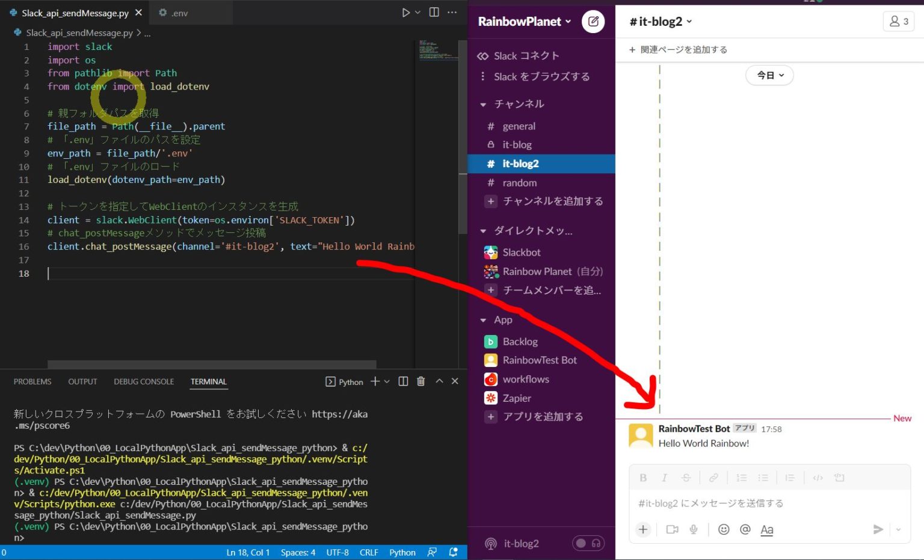The image size is (924, 560).
Task: Click the mention @ icon
Action: 745,529
